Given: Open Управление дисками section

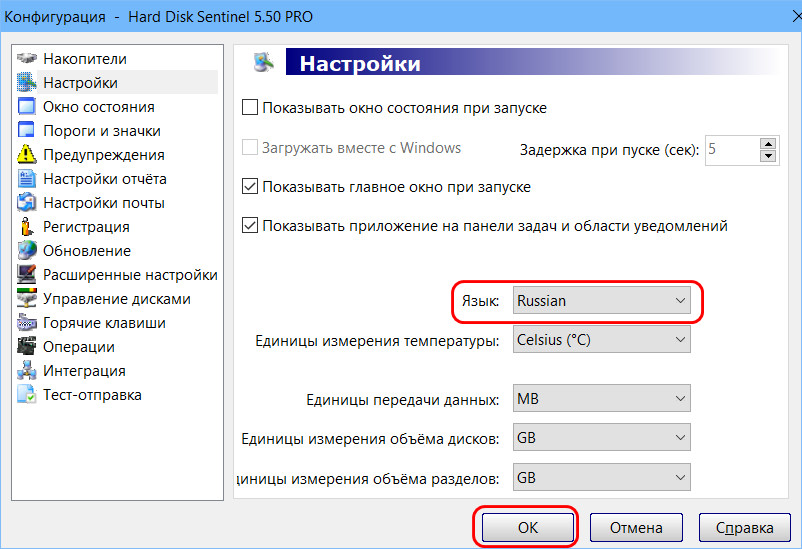Looking at the screenshot, I should (117, 299).
